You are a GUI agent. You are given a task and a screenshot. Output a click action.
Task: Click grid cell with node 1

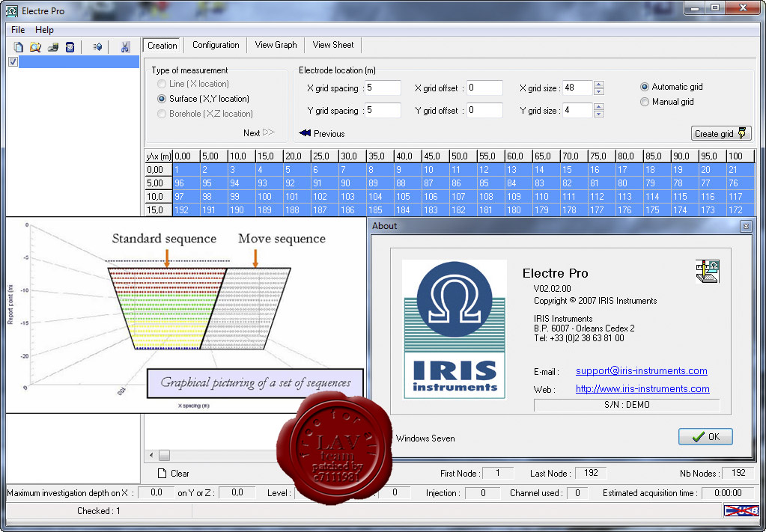pos(186,169)
